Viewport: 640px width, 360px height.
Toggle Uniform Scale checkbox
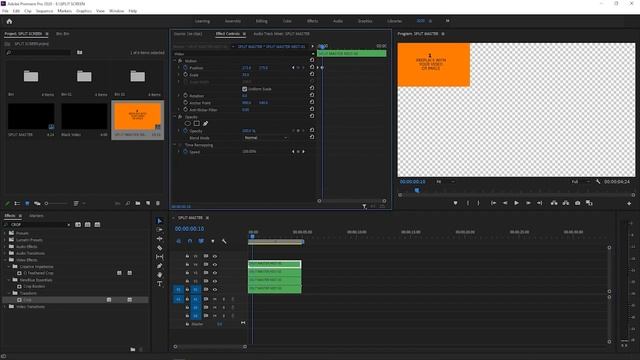(244, 89)
